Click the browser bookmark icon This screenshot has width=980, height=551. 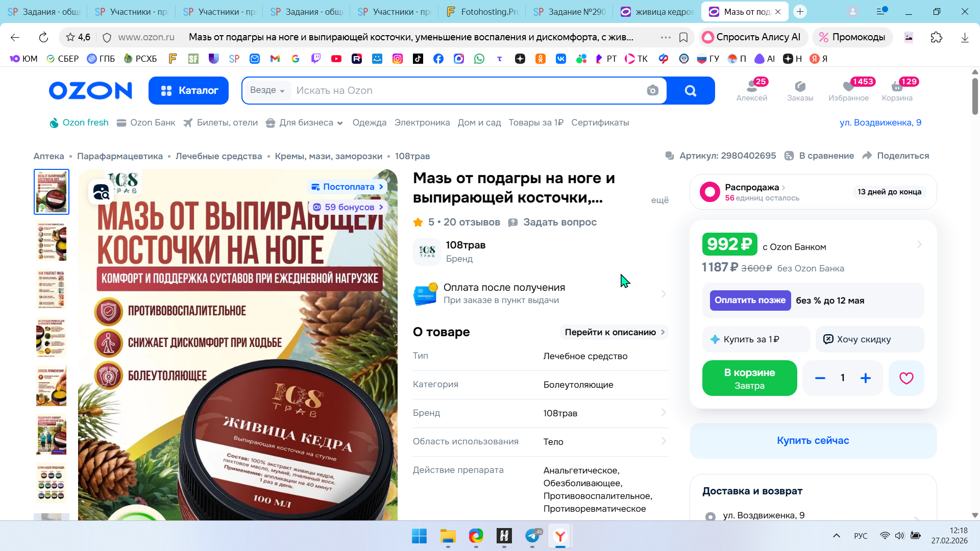(683, 37)
